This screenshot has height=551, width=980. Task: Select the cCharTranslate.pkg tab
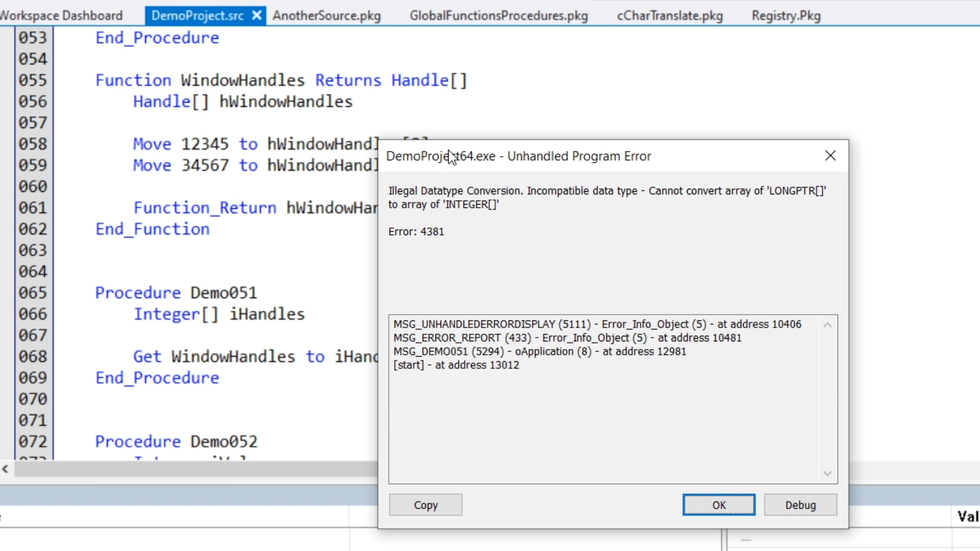pos(670,16)
